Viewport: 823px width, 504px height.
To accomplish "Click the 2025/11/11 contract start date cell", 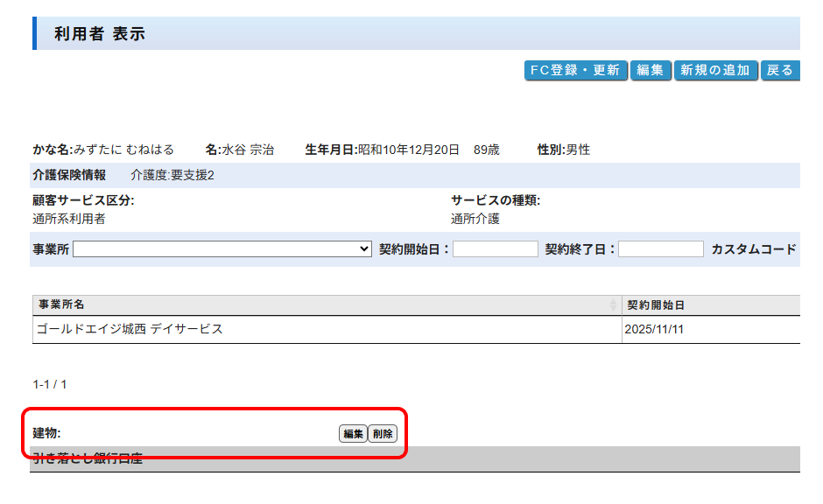I will 653,330.
